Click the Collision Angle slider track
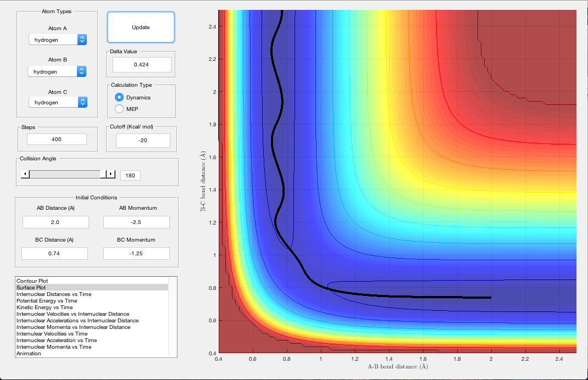 tap(66, 174)
